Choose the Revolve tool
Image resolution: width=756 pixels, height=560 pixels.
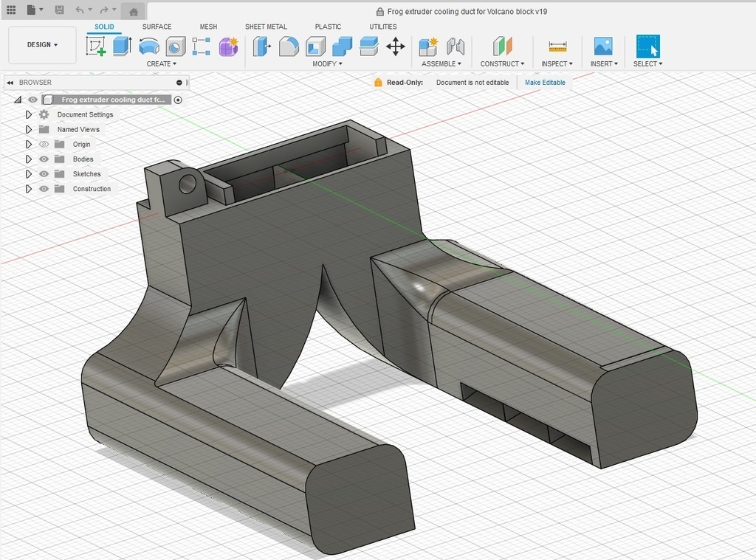coord(149,46)
